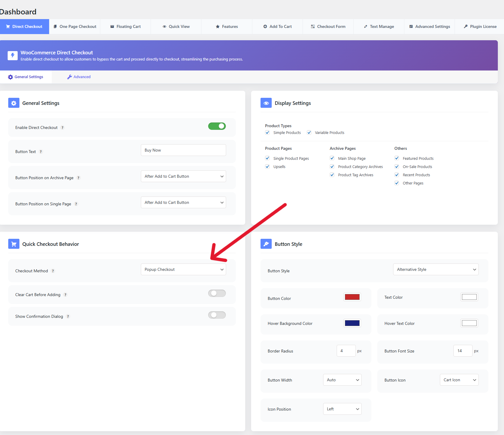Open the Text Manage tab

click(x=379, y=26)
